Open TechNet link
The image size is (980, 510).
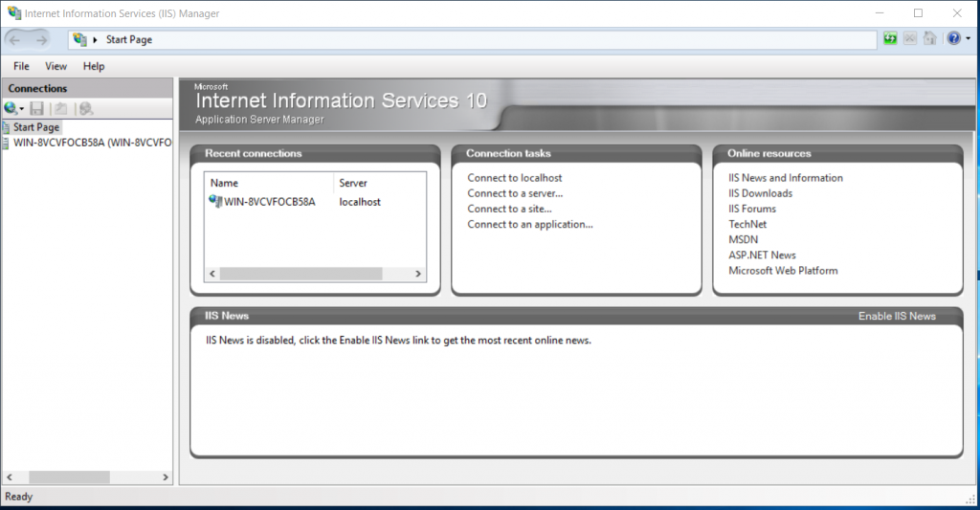(x=747, y=224)
